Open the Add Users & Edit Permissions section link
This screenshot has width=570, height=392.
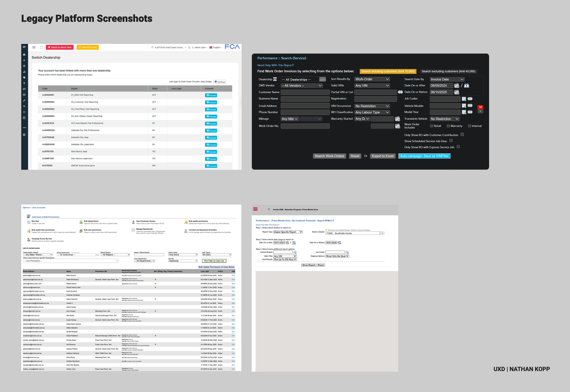46,217
